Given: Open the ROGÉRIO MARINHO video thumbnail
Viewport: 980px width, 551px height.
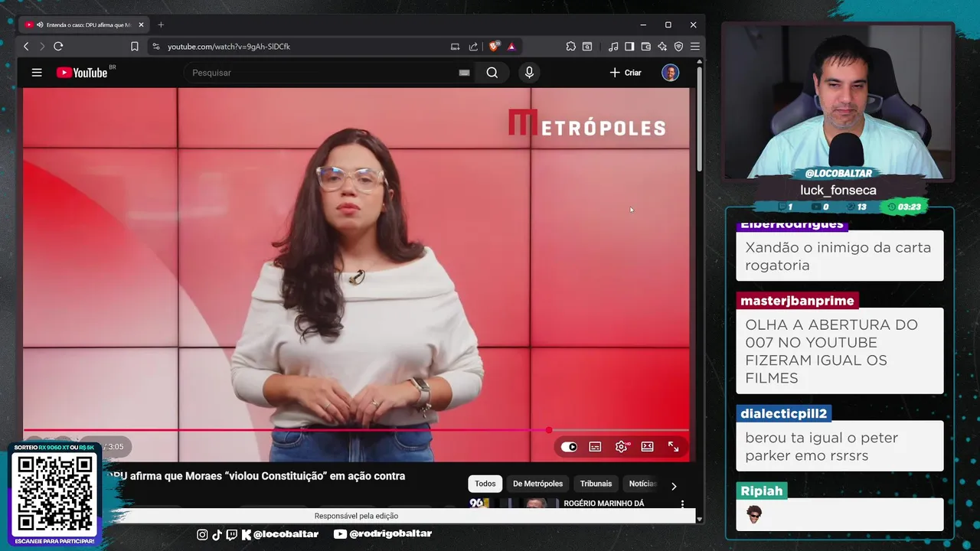Looking at the screenshot, I should 514,504.
